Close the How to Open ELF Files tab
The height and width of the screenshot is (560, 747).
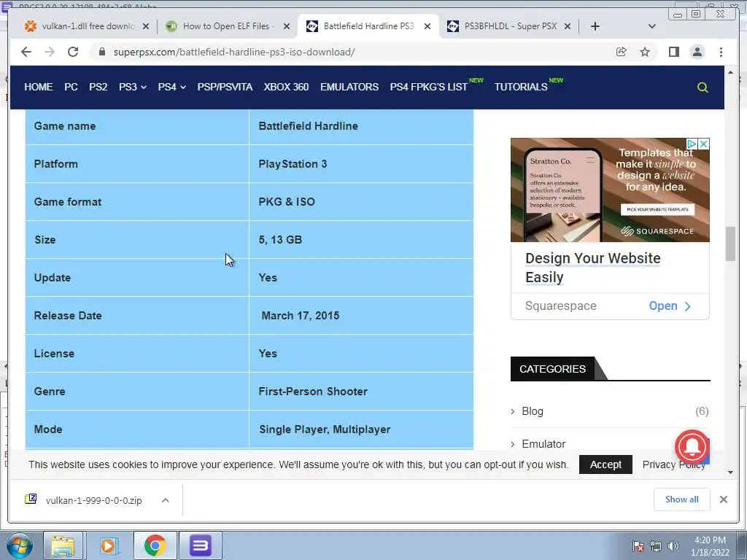(286, 27)
